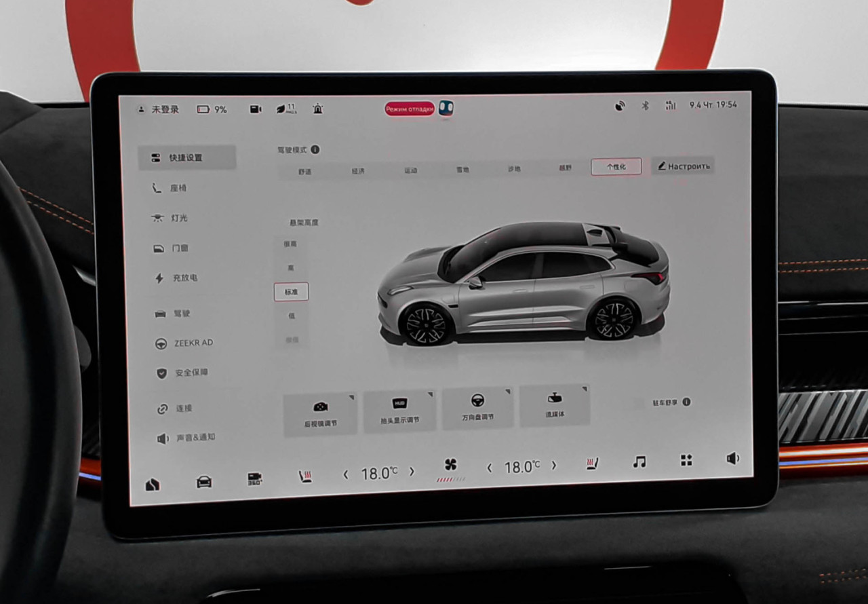Open the dashcam recorder icon in status bar
The image size is (868, 604).
click(x=255, y=109)
